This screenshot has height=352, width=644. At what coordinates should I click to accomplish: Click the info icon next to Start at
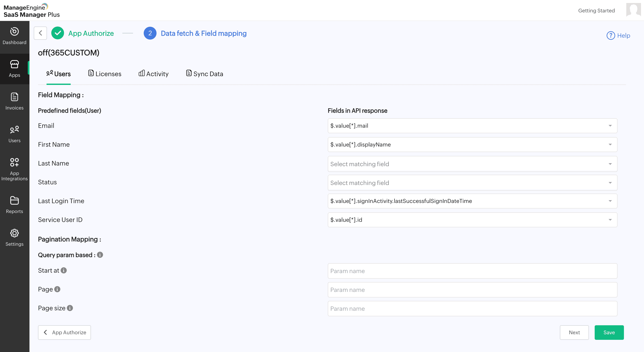point(64,270)
